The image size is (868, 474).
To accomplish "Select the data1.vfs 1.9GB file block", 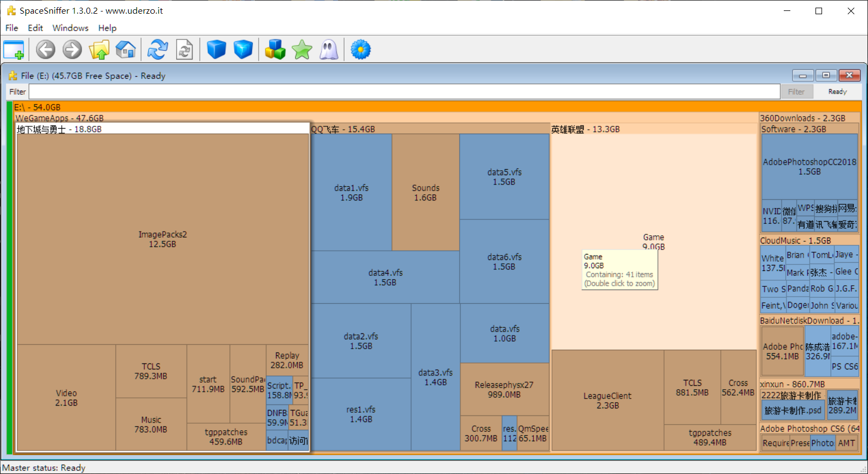I will pos(351,193).
